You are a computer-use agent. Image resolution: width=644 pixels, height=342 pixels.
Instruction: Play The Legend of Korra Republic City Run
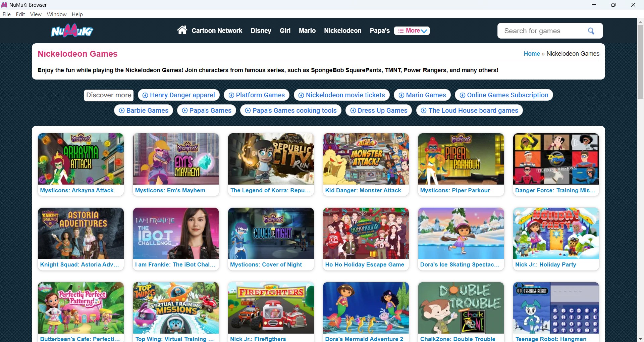[x=271, y=159]
